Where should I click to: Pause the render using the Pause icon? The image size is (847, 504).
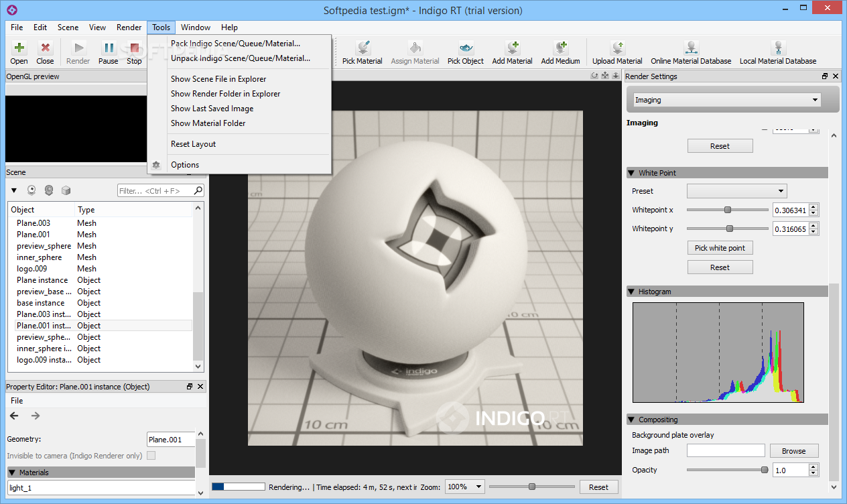tap(109, 48)
